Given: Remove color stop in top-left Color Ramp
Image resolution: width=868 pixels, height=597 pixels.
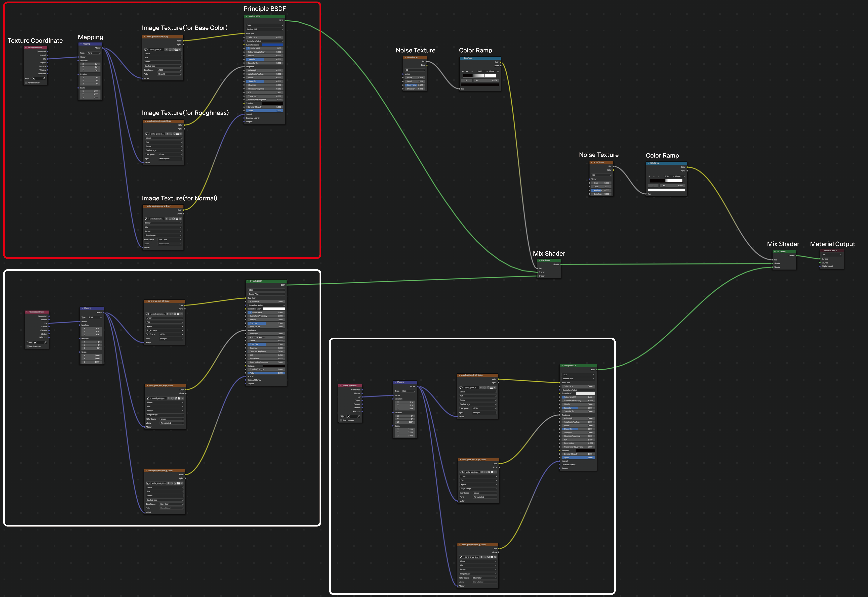Looking at the screenshot, I should pyautogui.click(x=467, y=71).
